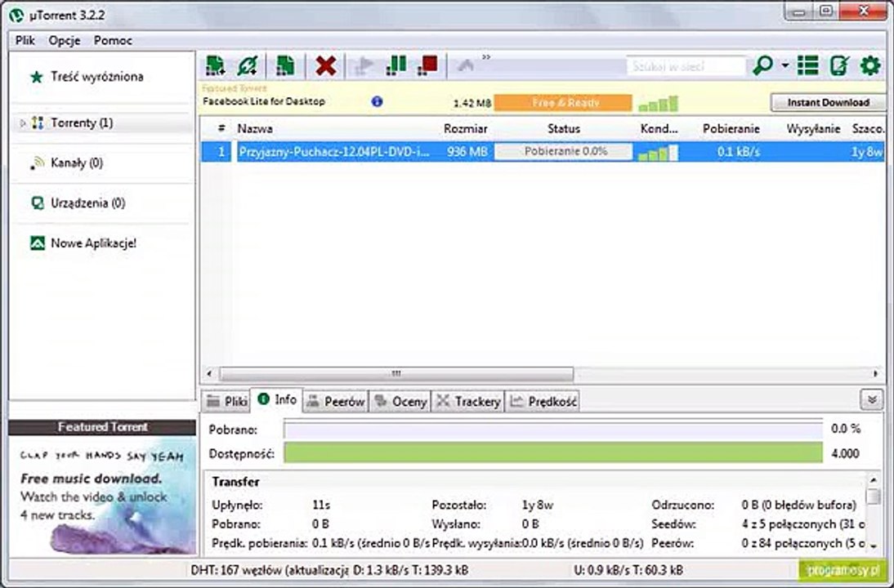This screenshot has height=588, width=894.
Task: Click the Pobrano progress bar
Action: (x=553, y=429)
